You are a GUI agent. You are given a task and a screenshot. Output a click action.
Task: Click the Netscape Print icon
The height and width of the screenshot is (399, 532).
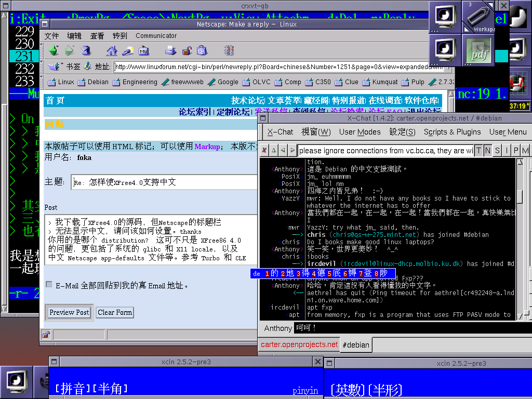[x=170, y=50]
